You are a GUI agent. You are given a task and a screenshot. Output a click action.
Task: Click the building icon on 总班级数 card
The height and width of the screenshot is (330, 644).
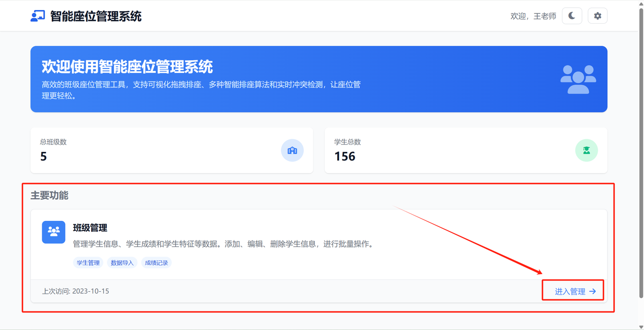(x=292, y=150)
